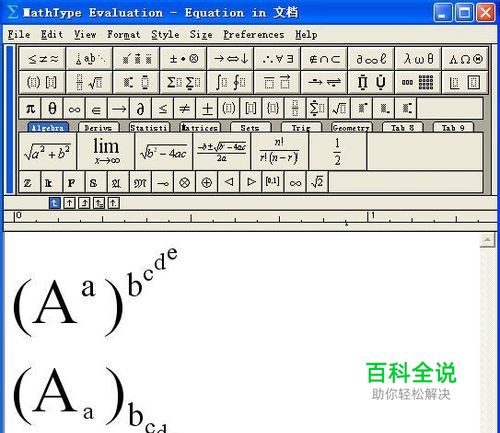Image resolution: width=500 pixels, height=433 pixels.
Task: Insert the right arrow from small bar
Action: pyautogui.click(x=119, y=108)
